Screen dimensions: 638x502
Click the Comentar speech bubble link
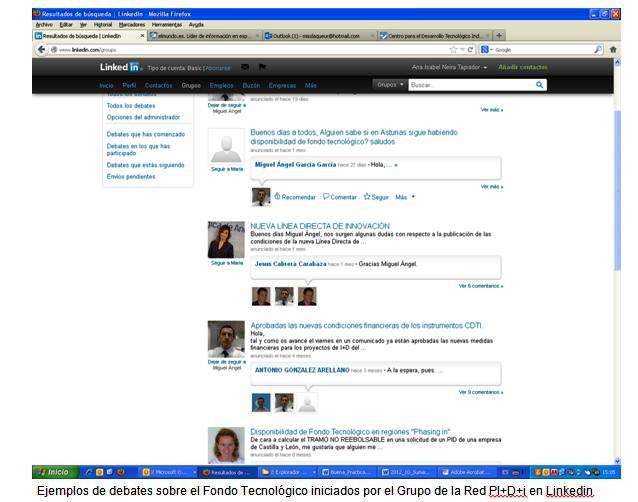[340, 197]
